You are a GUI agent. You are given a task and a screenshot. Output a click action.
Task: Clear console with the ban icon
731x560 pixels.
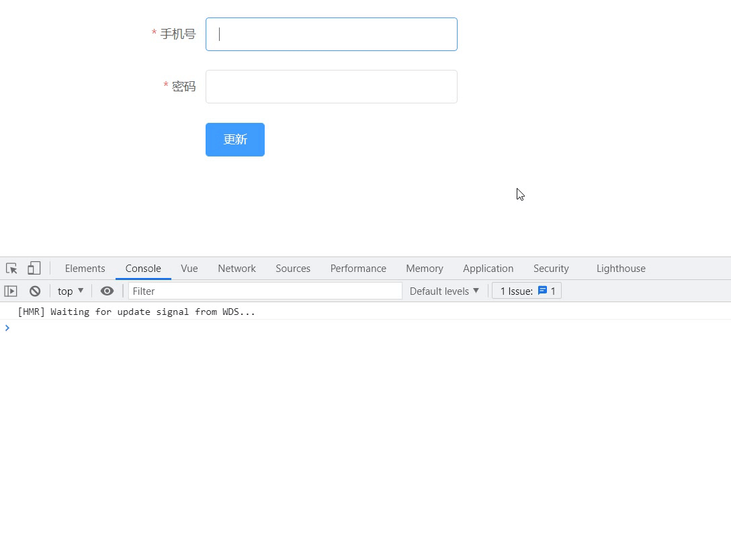pyautogui.click(x=35, y=291)
